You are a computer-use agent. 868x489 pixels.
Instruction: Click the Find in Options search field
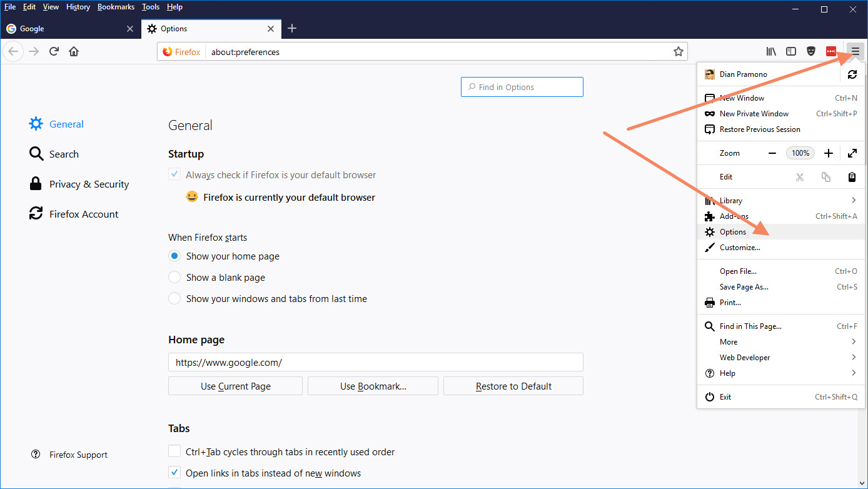click(x=522, y=87)
